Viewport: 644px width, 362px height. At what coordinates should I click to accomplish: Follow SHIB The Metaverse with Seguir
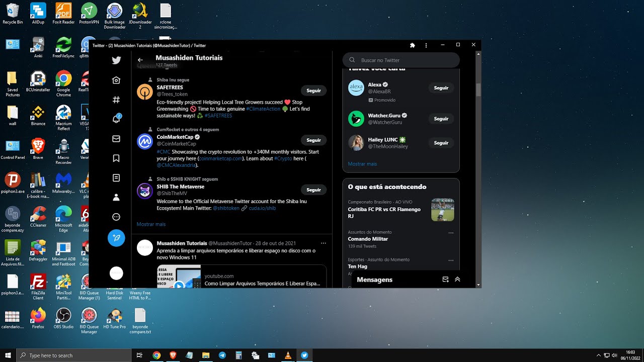(x=314, y=190)
